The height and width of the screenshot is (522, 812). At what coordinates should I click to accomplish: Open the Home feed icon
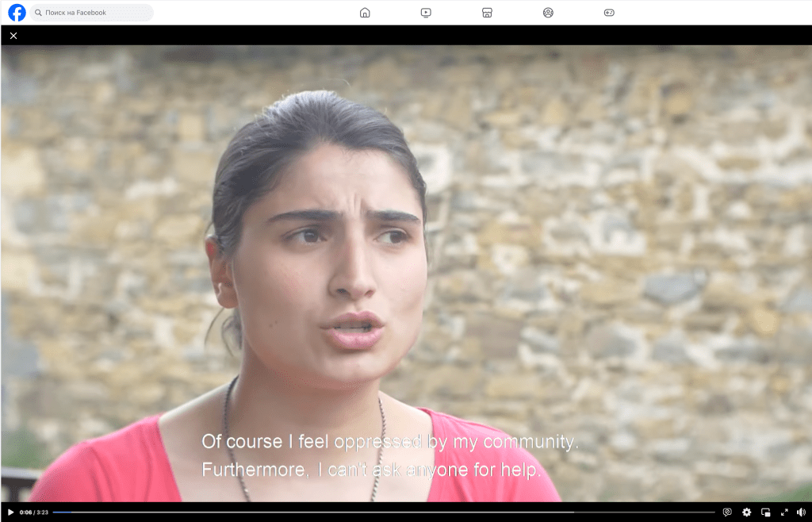point(365,13)
